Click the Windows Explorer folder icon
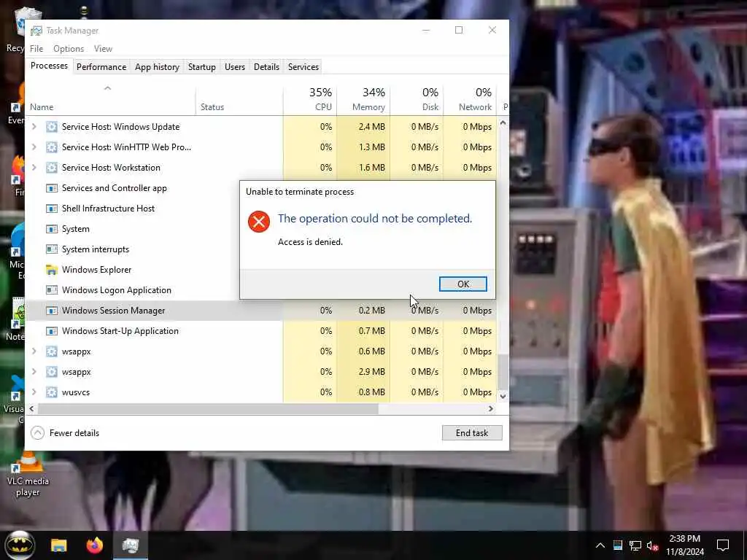 [x=52, y=270]
